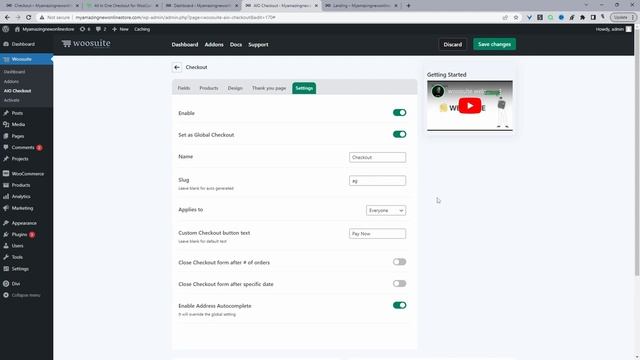This screenshot has width=640, height=360.
Task: Open Docs in Woosuite top menu
Action: pyautogui.click(x=236, y=44)
